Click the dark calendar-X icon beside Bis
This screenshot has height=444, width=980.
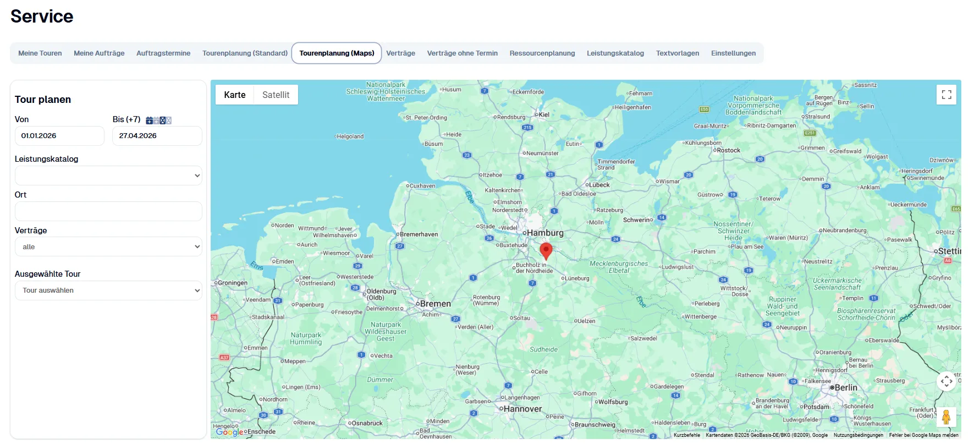(x=162, y=120)
